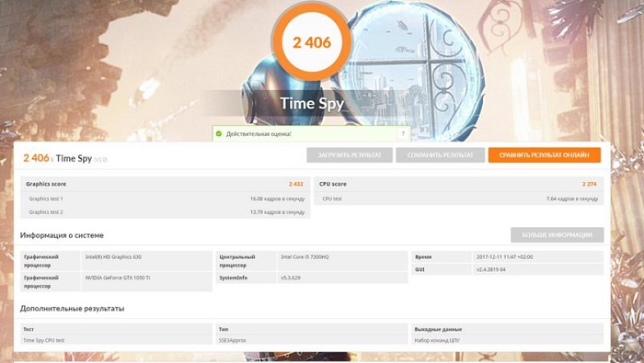Screen dimensions: 644x363
Task: Click the ЗАГРУЗИТЬ РЕЗУЛЬТАТ button
Action: (350, 155)
